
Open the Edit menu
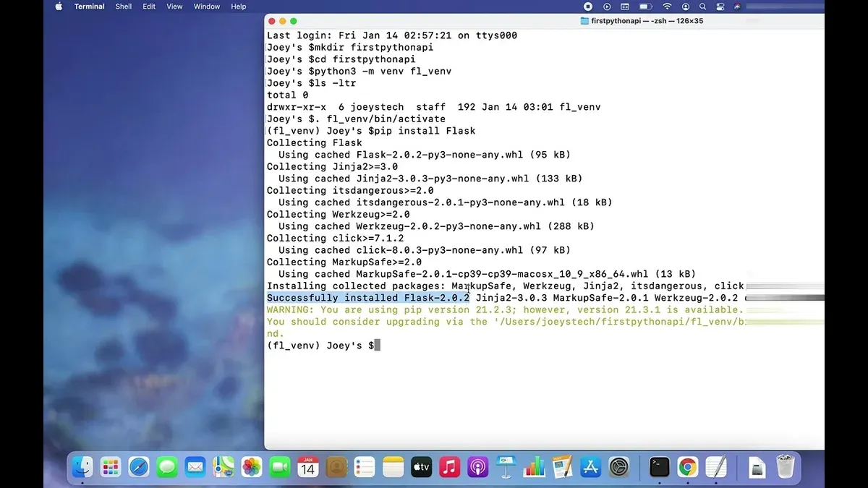[149, 7]
